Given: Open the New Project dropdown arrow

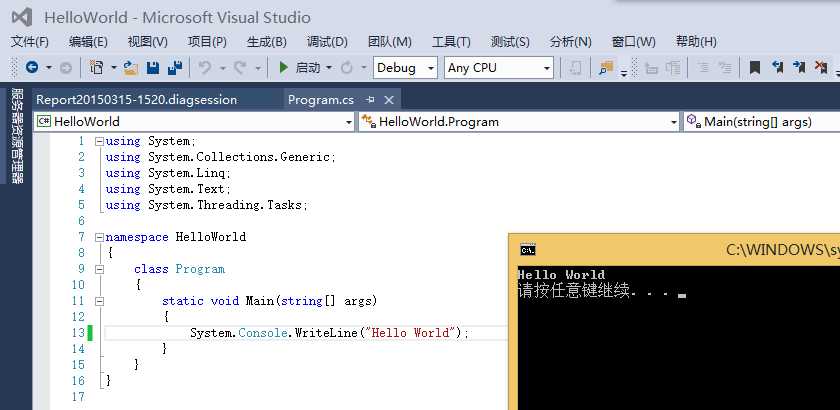Looking at the screenshot, I should click(114, 68).
